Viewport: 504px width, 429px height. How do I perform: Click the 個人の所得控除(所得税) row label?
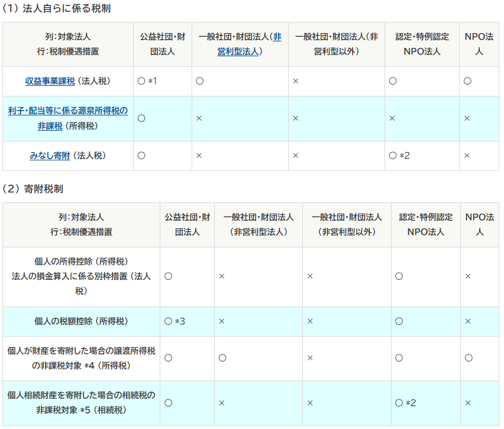coord(81,261)
